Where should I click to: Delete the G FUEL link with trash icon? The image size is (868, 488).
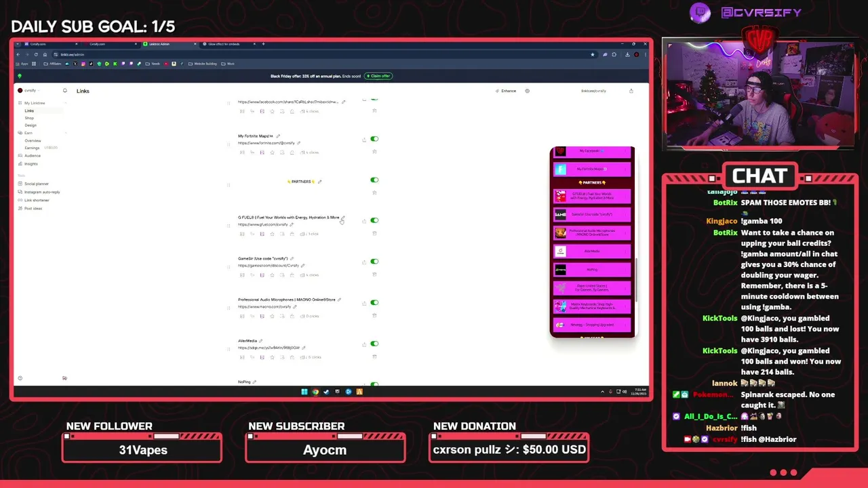click(x=374, y=234)
